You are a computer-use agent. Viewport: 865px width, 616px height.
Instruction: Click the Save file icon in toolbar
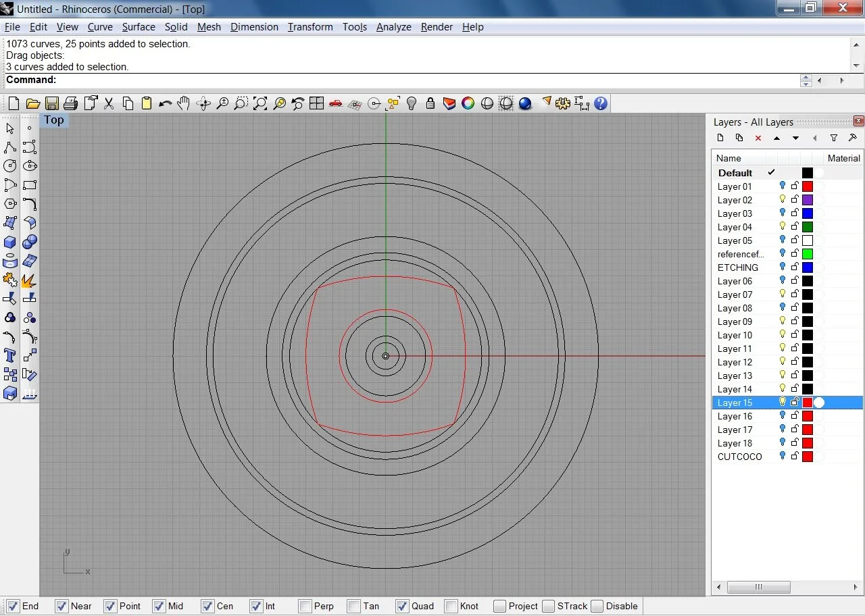pos(51,103)
